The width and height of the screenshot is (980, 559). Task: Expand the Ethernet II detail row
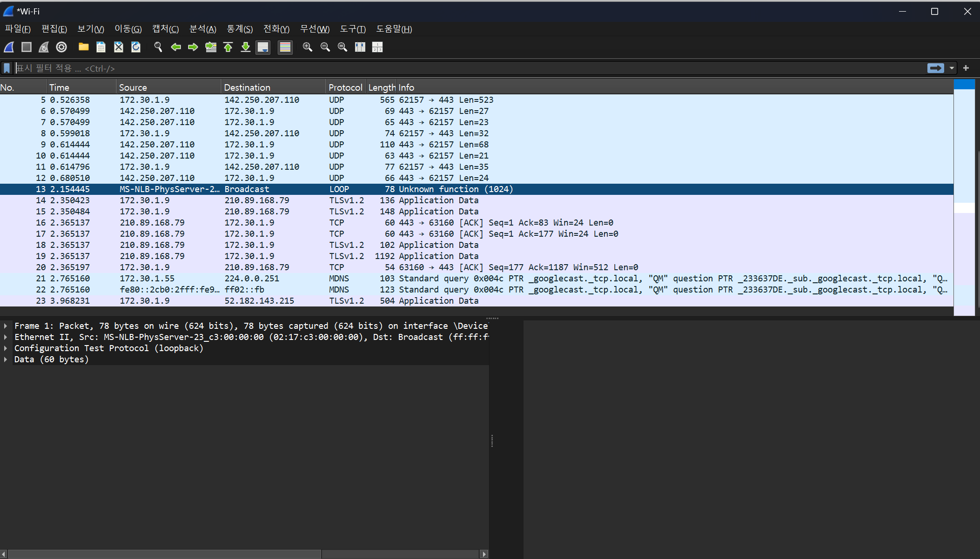pyautogui.click(x=6, y=337)
